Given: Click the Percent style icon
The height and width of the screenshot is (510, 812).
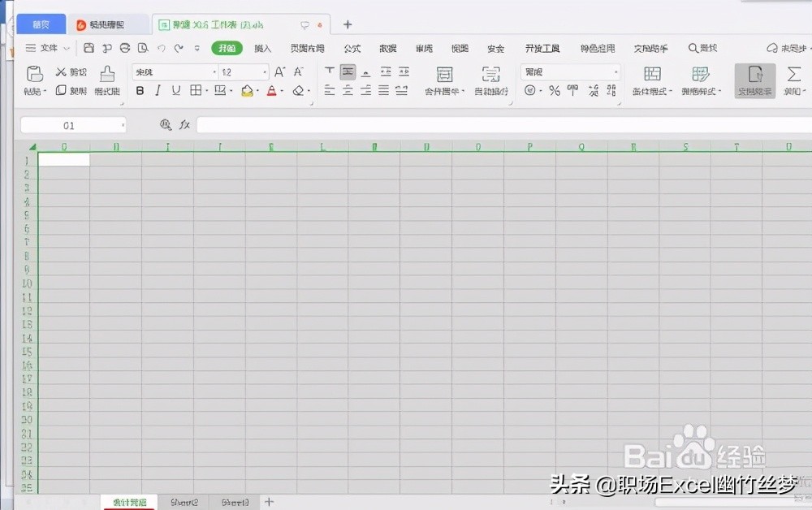Looking at the screenshot, I should pyautogui.click(x=556, y=92).
